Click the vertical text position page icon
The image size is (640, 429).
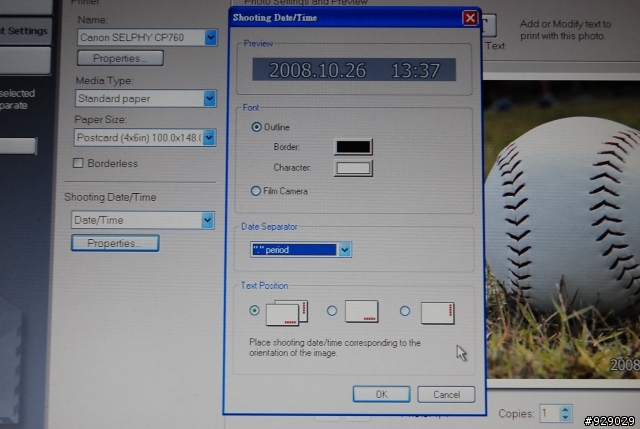coord(438,313)
